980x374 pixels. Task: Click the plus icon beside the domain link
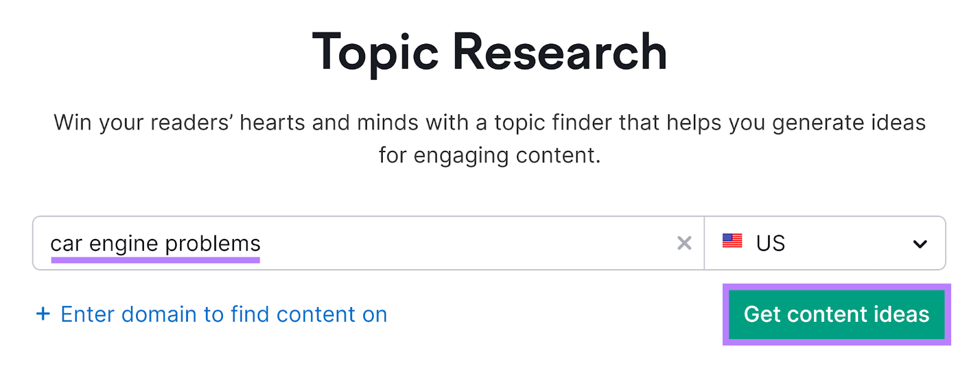tap(43, 314)
